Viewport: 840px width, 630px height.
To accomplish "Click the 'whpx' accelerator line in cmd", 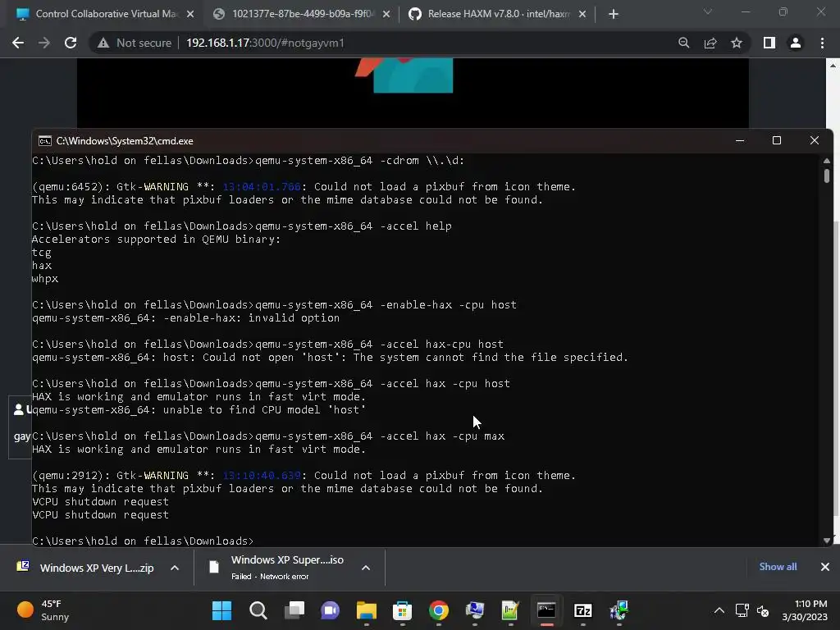I will click(45, 279).
